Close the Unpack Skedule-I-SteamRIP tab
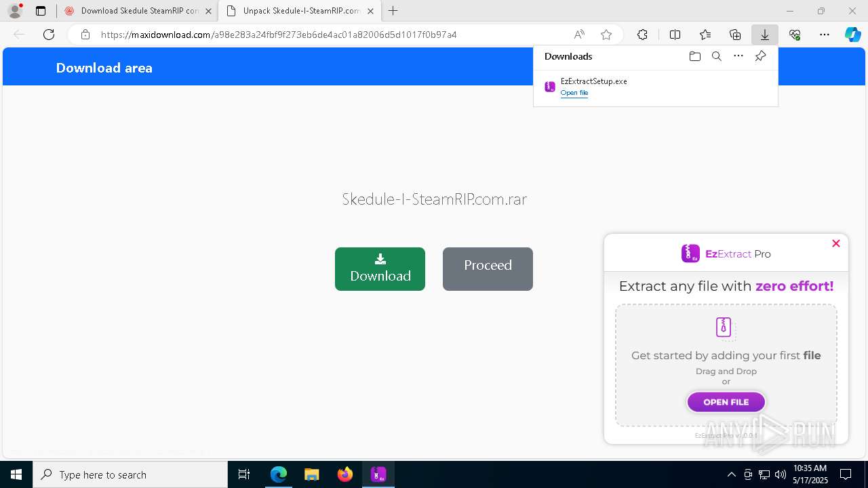This screenshot has width=868, height=488. click(x=370, y=11)
